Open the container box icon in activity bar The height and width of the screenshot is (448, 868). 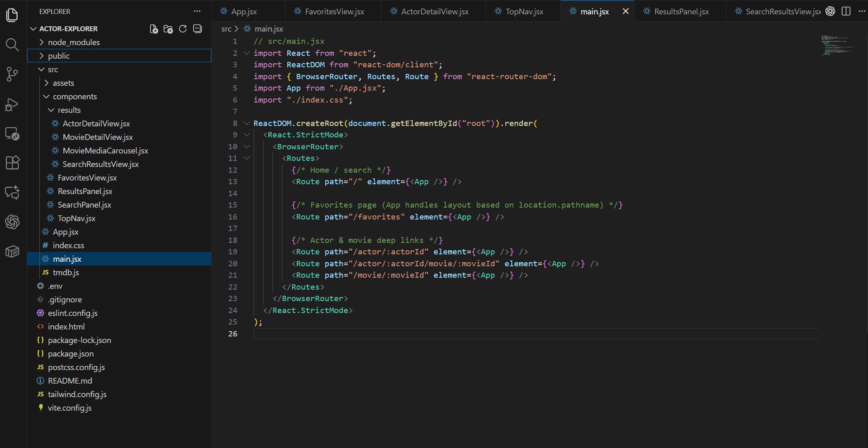click(x=12, y=251)
